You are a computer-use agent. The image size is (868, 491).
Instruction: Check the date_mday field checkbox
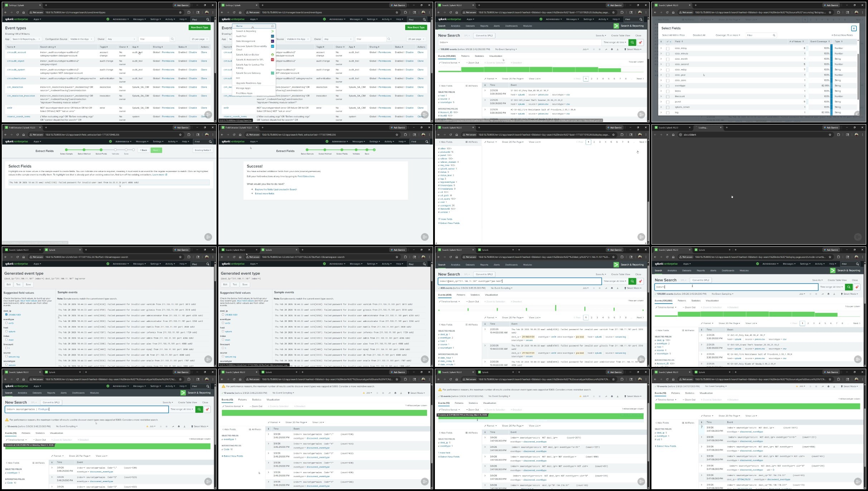(x=668, y=48)
